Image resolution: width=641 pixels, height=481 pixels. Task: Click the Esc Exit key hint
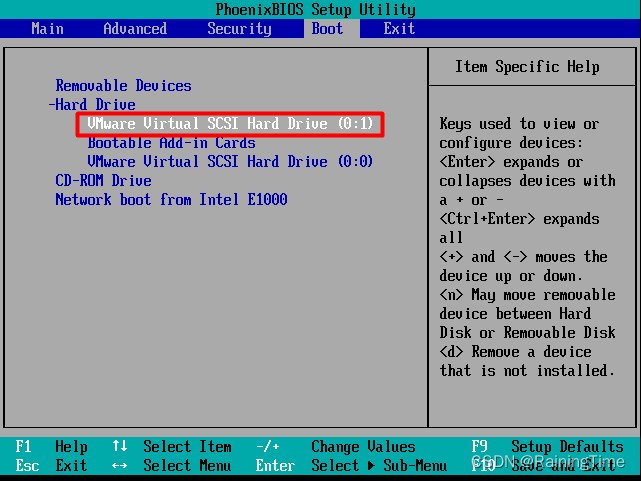(52, 465)
